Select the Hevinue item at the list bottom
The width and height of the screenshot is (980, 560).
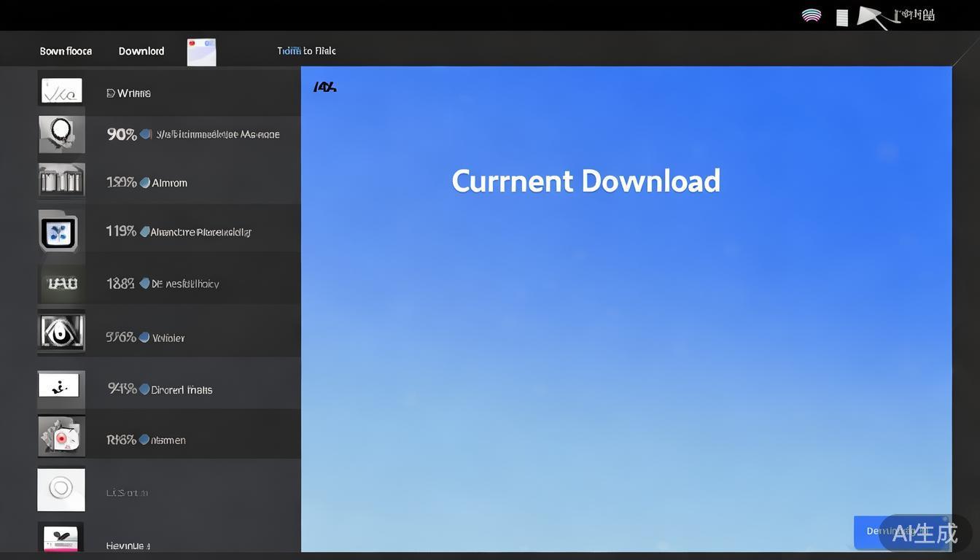pyautogui.click(x=128, y=545)
